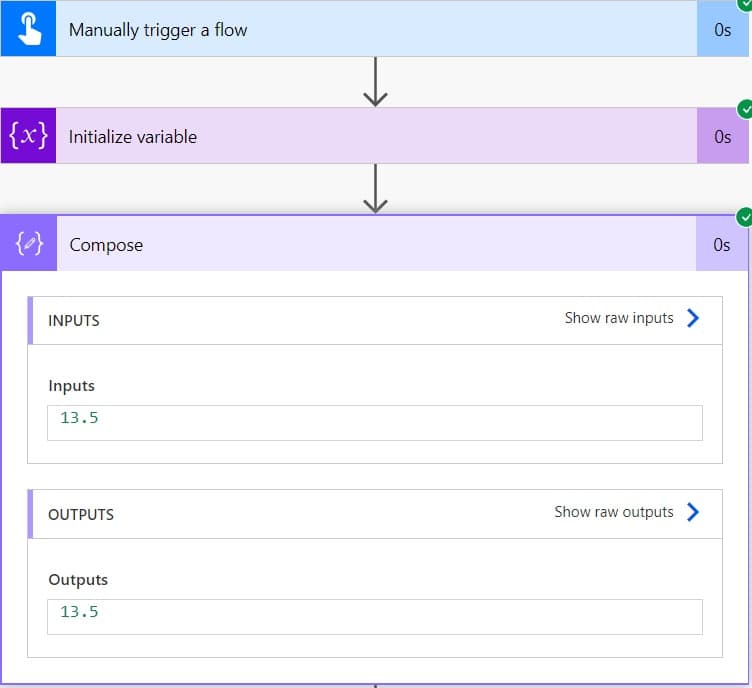
Task: Click the Show raw inputs link
Action: 619,318
